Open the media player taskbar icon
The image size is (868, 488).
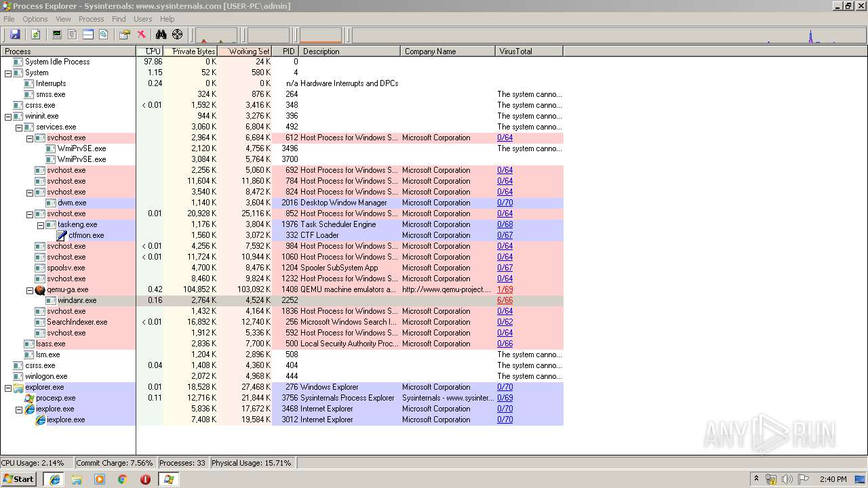click(100, 479)
